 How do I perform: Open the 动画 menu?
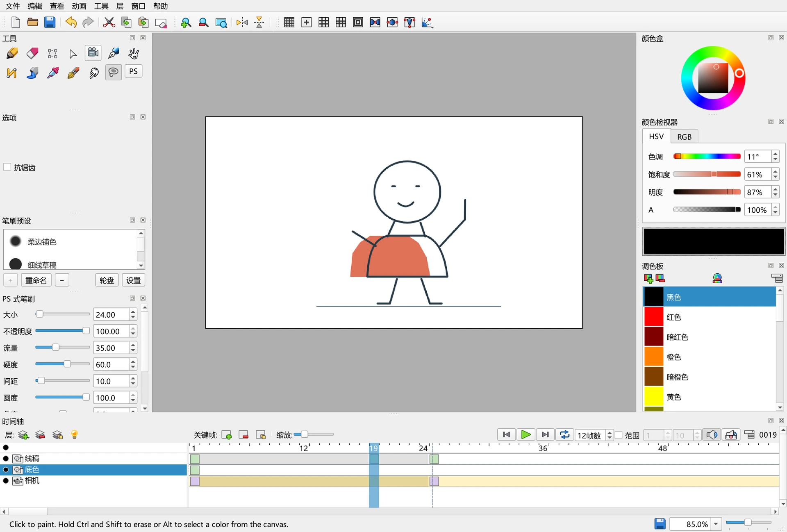tap(79, 6)
